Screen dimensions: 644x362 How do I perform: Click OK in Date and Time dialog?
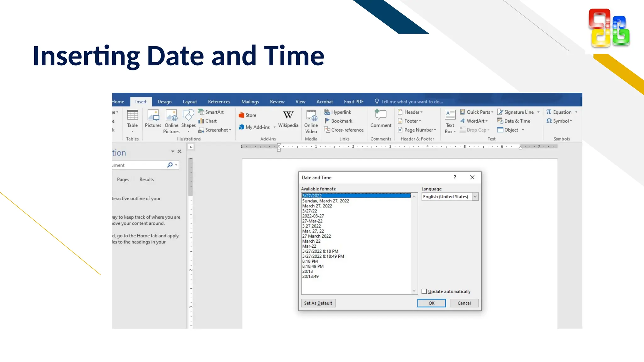[x=431, y=303]
